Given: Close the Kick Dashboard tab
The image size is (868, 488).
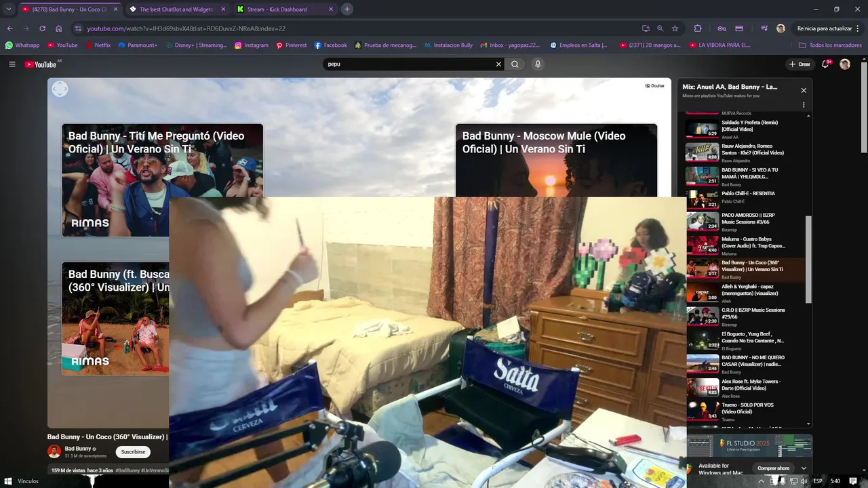Looking at the screenshot, I should [331, 9].
